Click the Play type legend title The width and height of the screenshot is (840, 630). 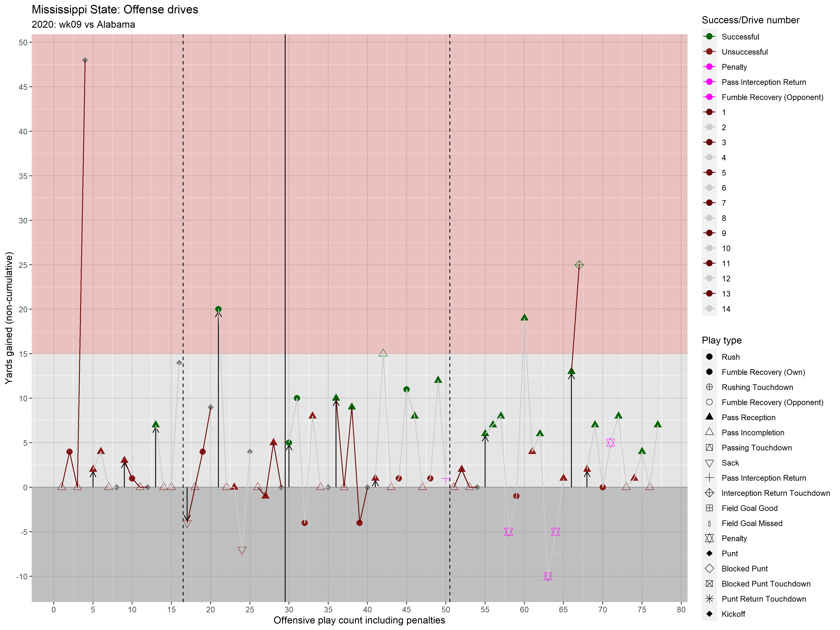coord(722,340)
